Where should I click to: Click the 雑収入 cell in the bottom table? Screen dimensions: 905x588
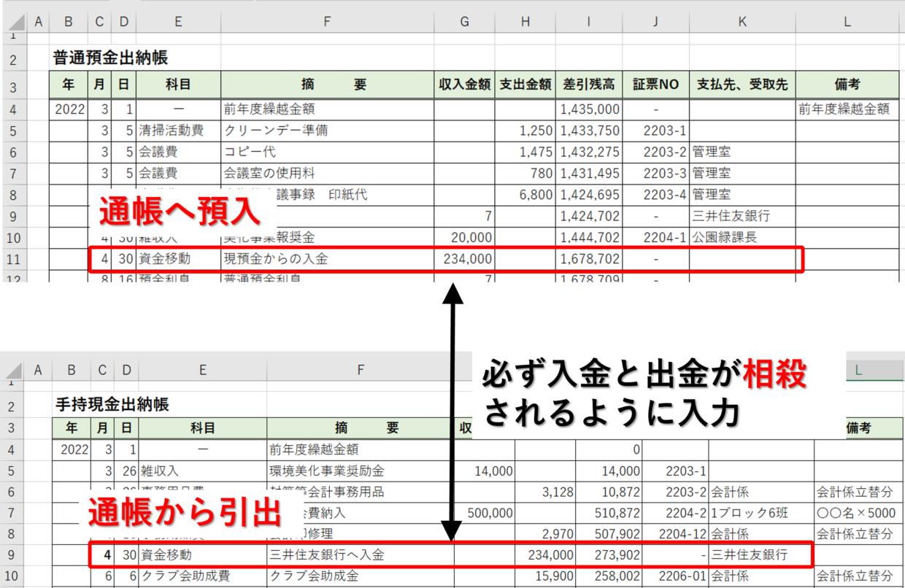202,471
